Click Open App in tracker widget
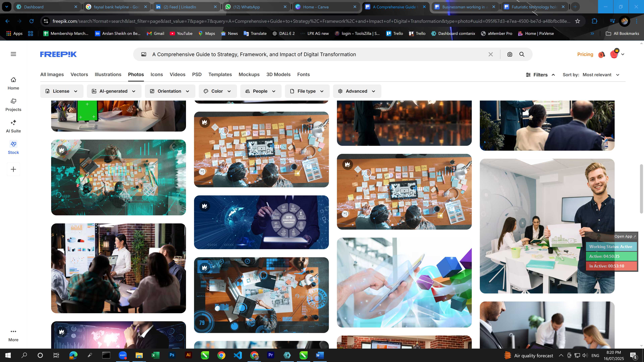This screenshot has height=362, width=644. 625,236
